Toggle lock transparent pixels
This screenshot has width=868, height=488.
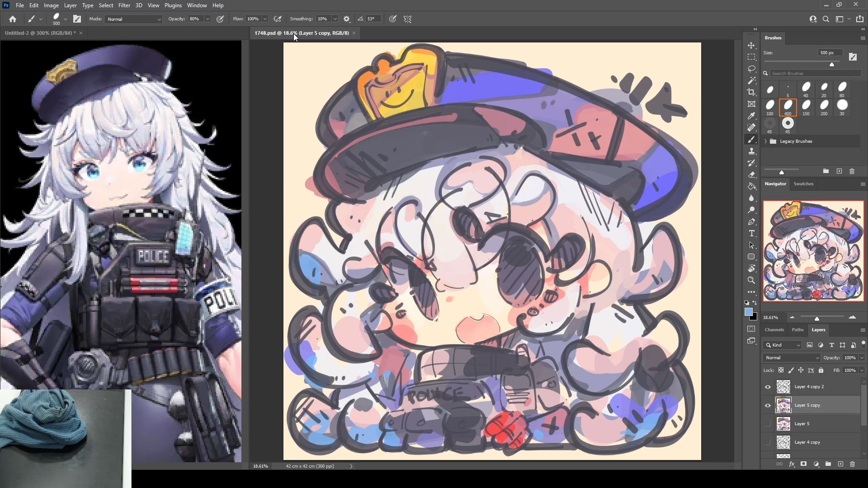[x=781, y=370]
